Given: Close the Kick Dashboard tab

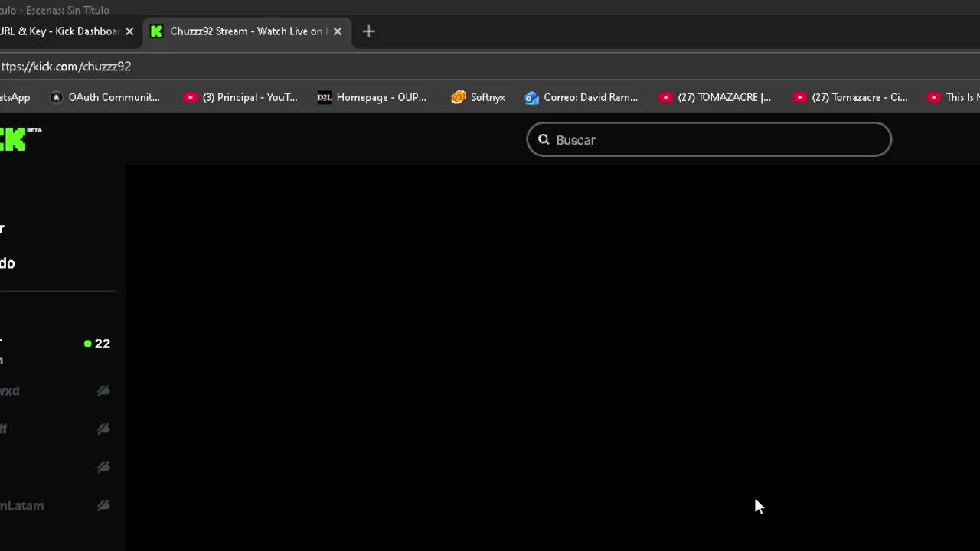Looking at the screenshot, I should point(129,31).
